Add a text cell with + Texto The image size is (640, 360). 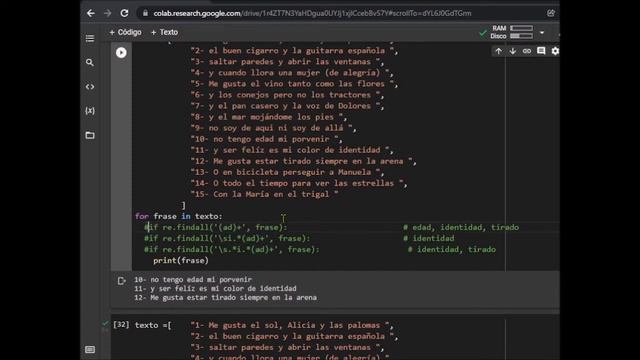pyautogui.click(x=164, y=32)
